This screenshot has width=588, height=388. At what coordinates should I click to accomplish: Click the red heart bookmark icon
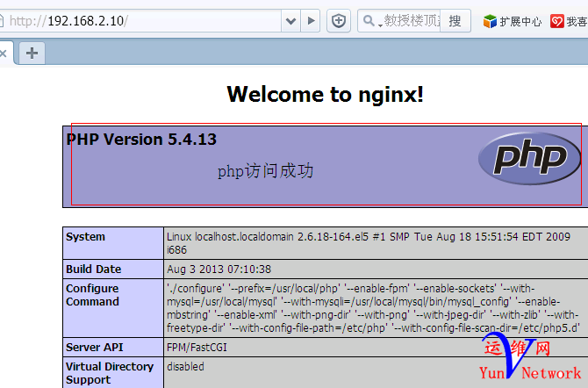click(x=557, y=21)
